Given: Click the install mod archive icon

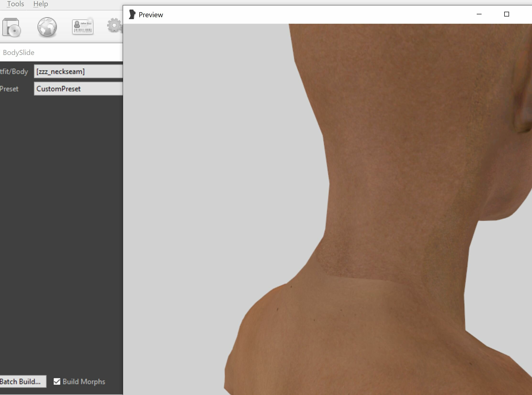Looking at the screenshot, I should [x=11, y=27].
